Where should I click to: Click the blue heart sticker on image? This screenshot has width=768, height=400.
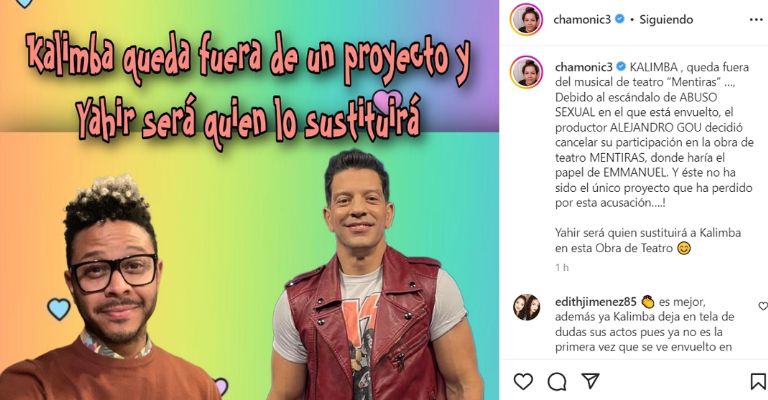tap(59, 309)
